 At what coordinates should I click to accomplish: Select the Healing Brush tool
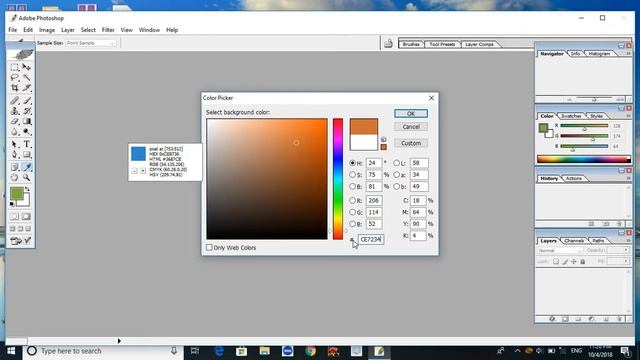15,100
